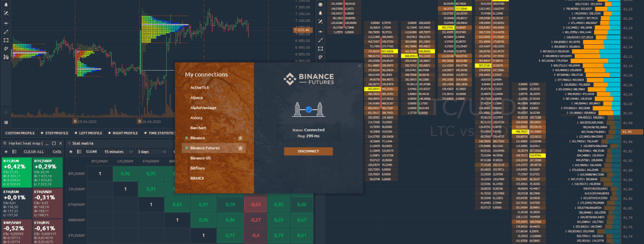Viewport: 644px width, 244px height.
Task: Select BitMEX in My connections list
Action: [197, 178]
